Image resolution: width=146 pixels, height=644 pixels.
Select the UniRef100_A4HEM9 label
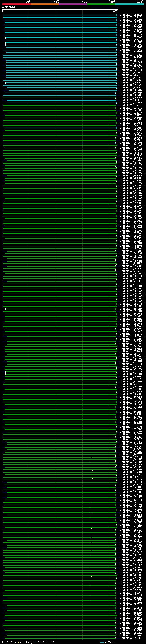131,522
